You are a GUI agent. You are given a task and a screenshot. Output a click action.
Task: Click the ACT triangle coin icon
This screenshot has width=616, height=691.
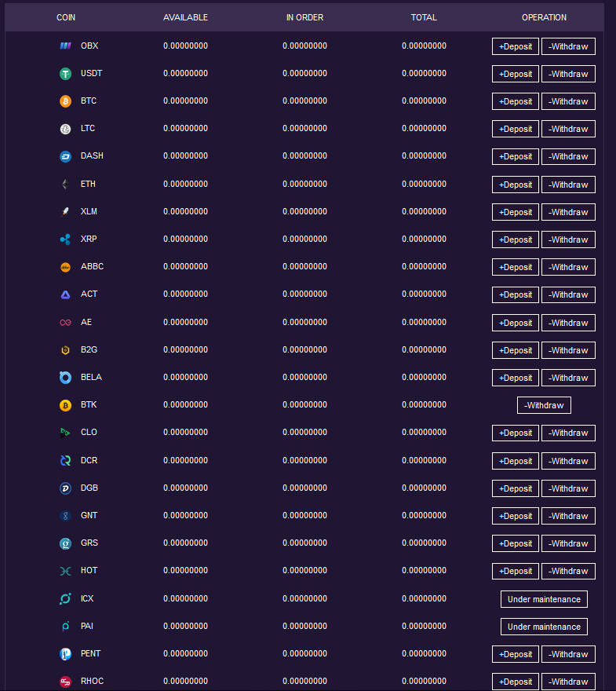[66, 294]
